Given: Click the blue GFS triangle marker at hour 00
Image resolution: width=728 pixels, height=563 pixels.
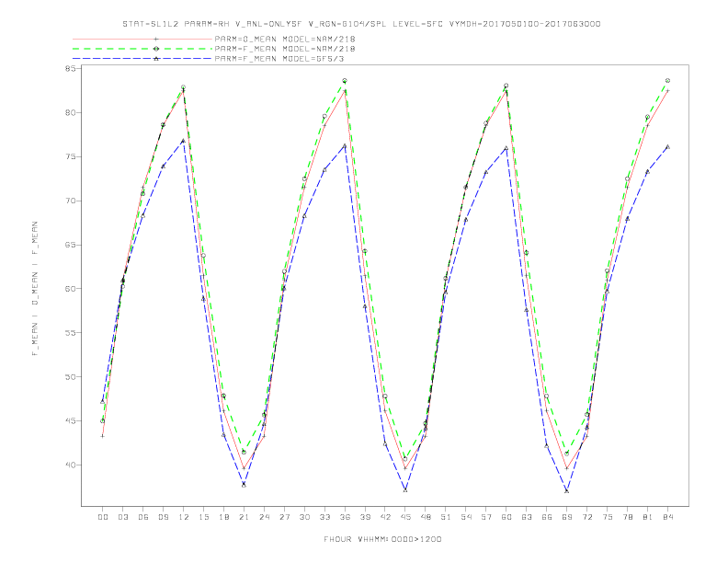Looking at the screenshot, I should pos(103,401).
